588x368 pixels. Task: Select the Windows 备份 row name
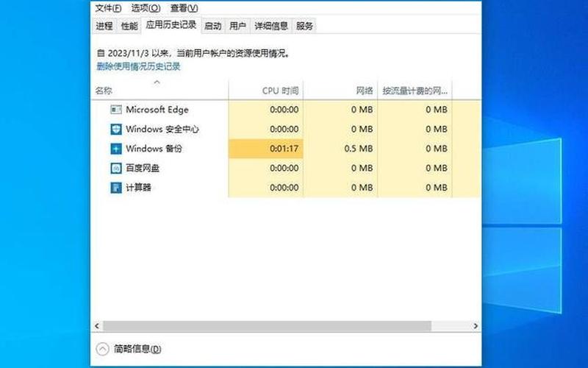154,149
